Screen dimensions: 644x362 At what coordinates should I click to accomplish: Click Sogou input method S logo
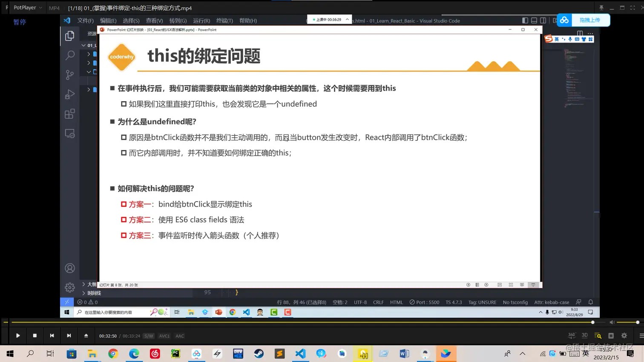point(549,39)
